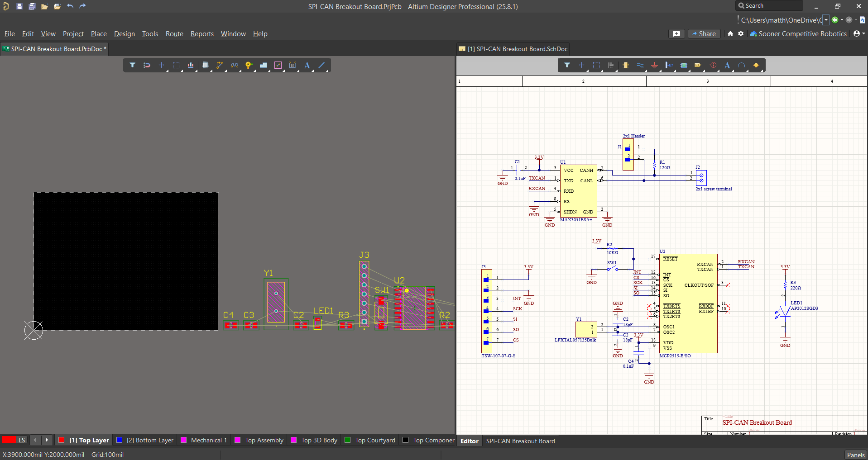Click the Undo arrow in the title bar
The image size is (868, 460).
click(70, 6)
